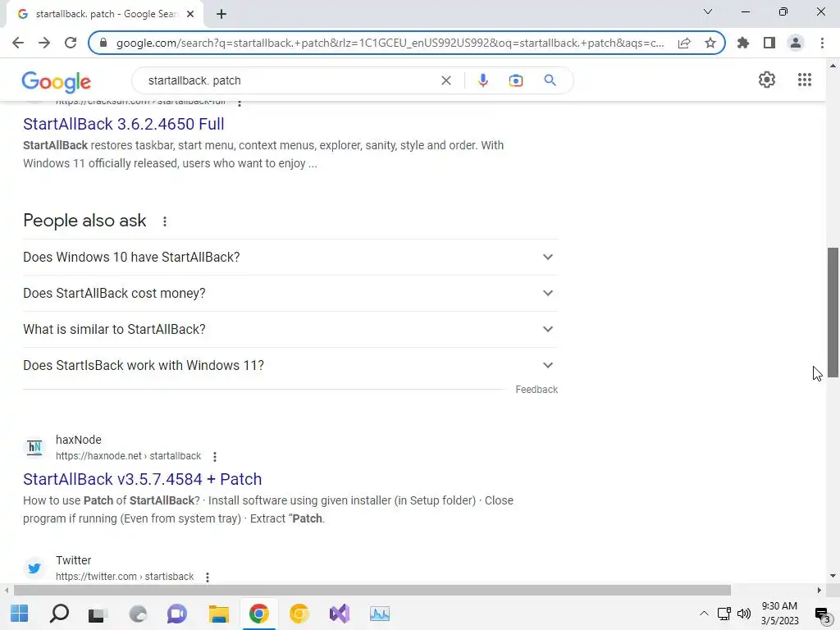The width and height of the screenshot is (840, 630).
Task: Open the Chat app on taskbar
Action: [177, 614]
